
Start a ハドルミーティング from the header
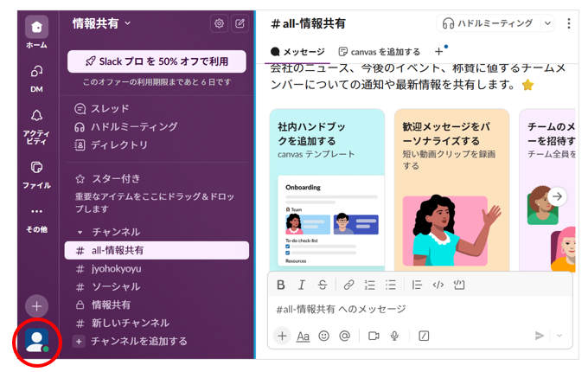pos(488,23)
